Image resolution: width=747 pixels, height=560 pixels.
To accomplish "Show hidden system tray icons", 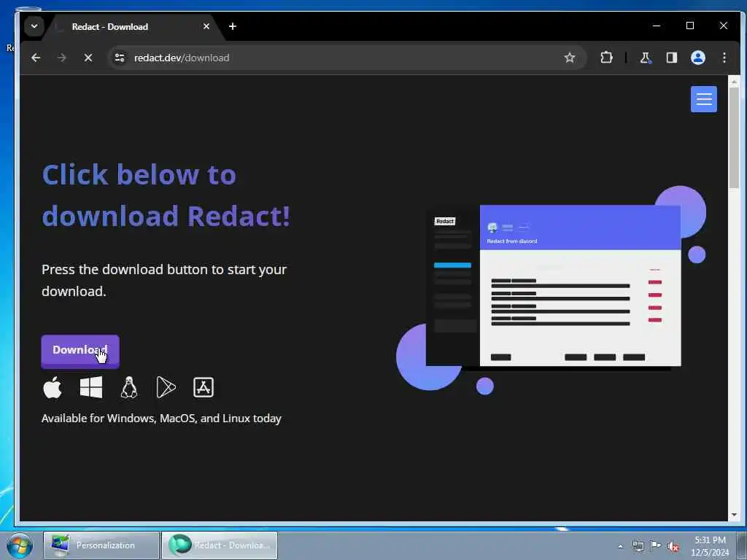I will tap(620, 546).
